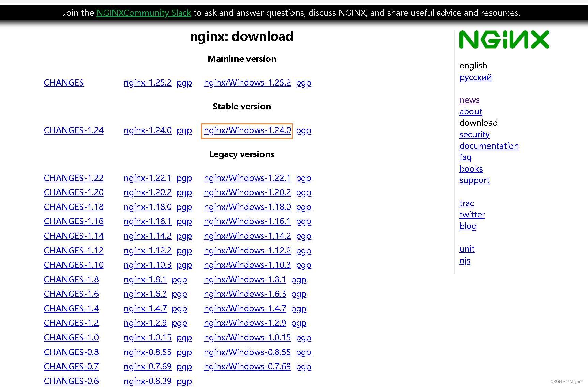Open CHANGES-1.22 link
This screenshot has height=387, width=588.
pos(74,178)
